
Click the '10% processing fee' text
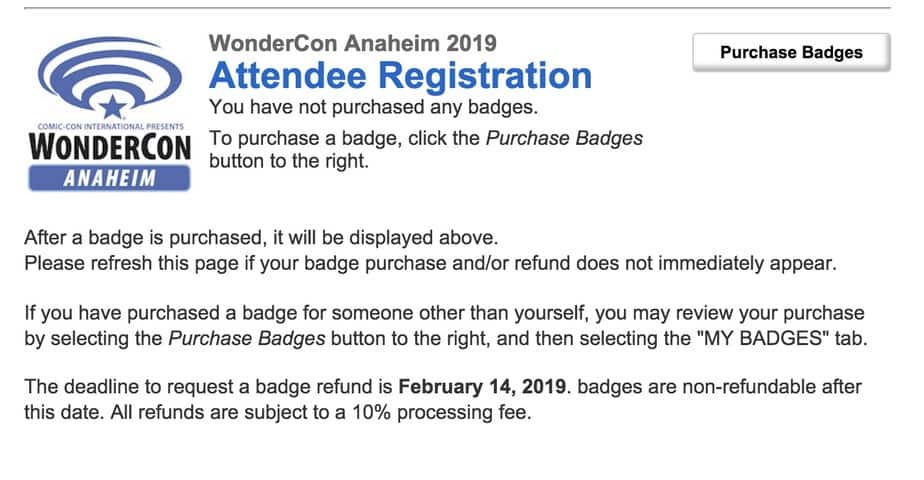pyautogui.click(x=440, y=413)
